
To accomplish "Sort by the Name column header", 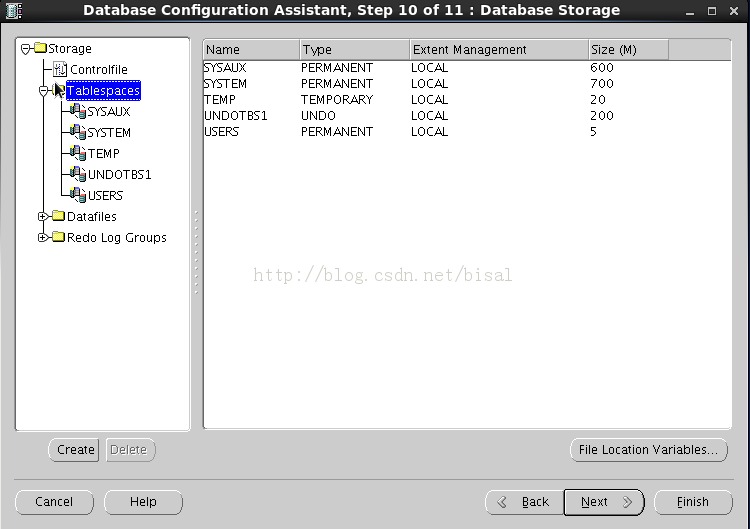I will [252, 50].
